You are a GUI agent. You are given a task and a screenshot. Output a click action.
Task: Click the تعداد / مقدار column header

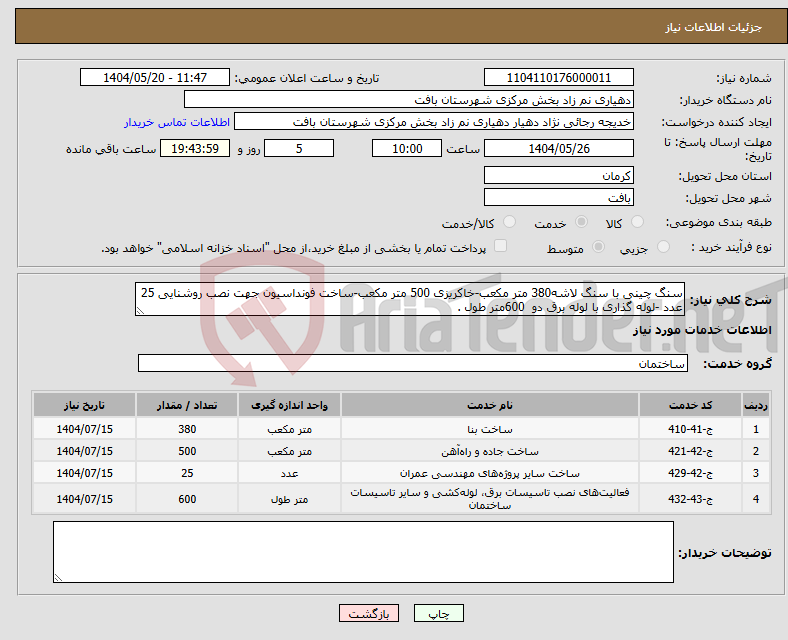coord(187,405)
